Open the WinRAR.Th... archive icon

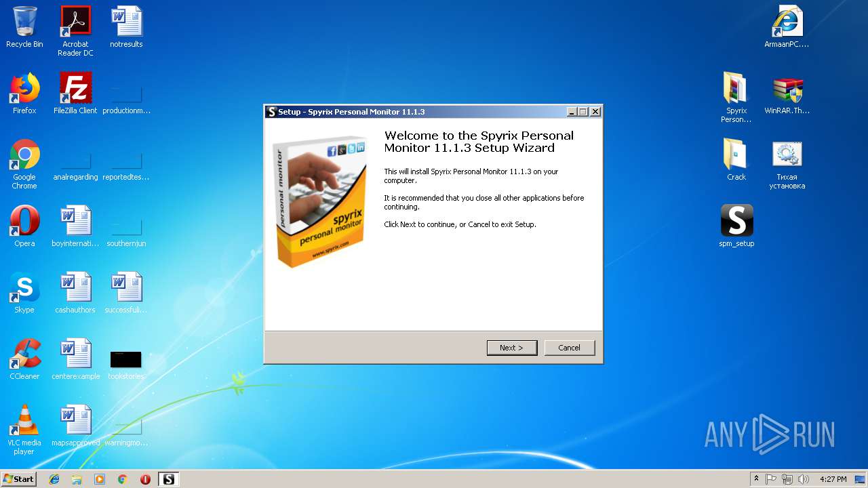click(x=787, y=94)
